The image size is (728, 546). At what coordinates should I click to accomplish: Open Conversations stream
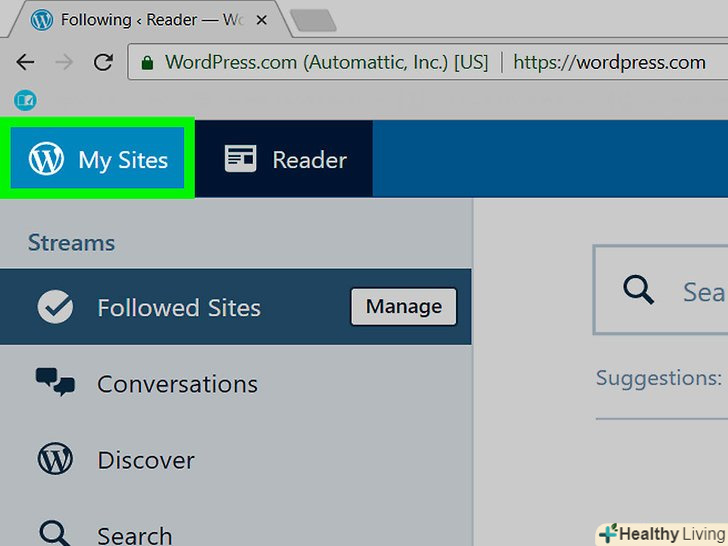[x=235, y=384]
